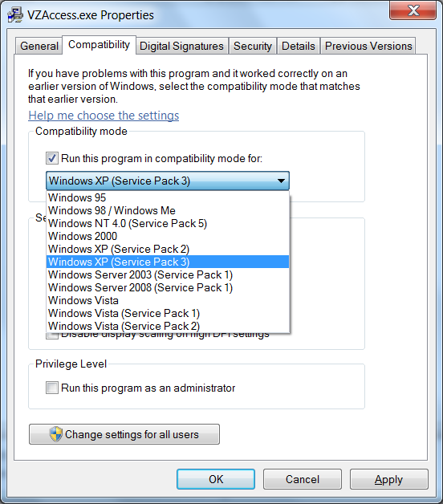Uncheck Run this program in compatibility mode

[x=51, y=158]
